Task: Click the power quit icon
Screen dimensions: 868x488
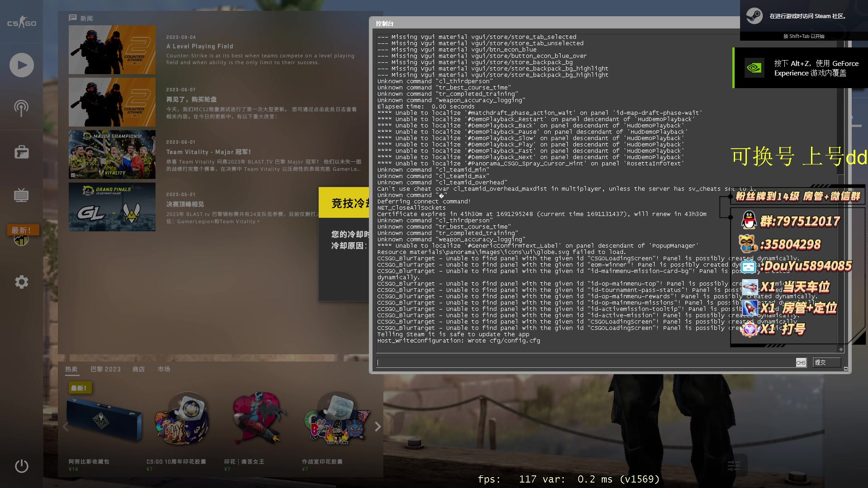Action: coord(22,466)
